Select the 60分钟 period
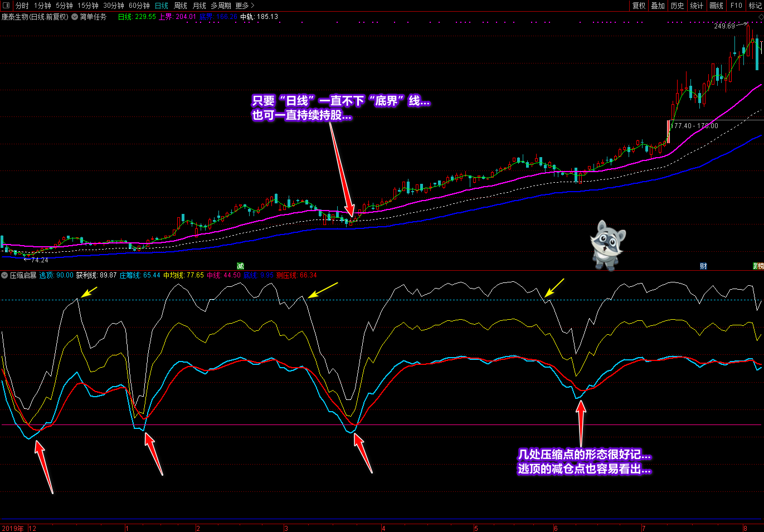 [139, 6]
